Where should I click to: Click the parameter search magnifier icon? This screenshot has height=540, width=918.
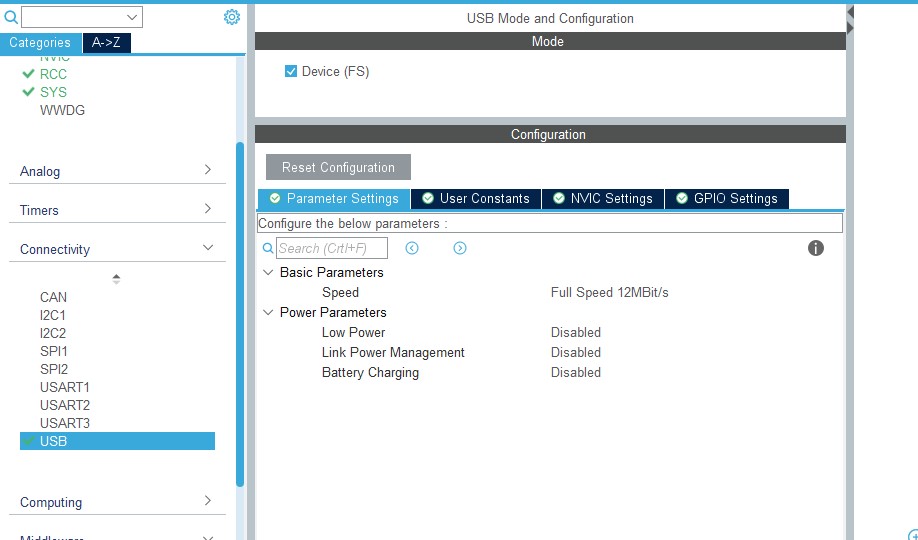point(267,248)
